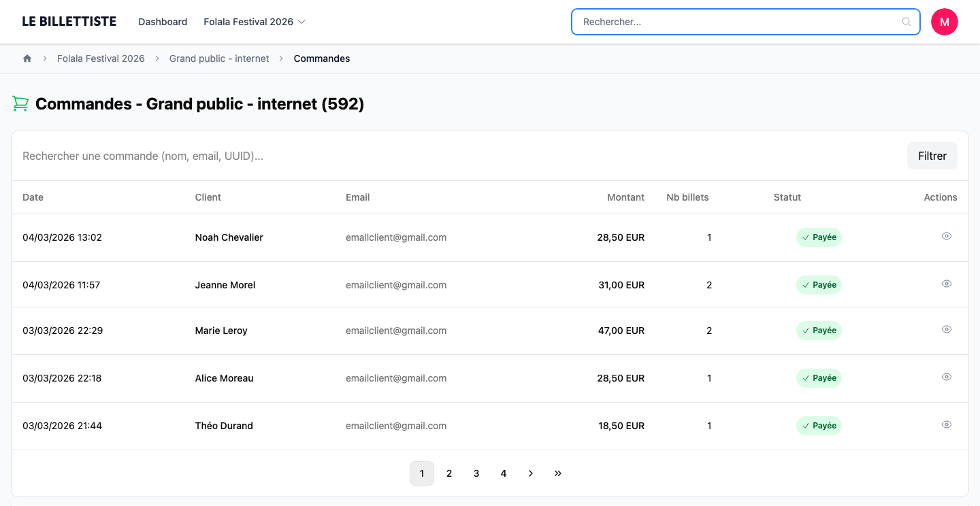Image resolution: width=980 pixels, height=506 pixels.
Task: Click the 18,50 EUR amount
Action: pos(621,426)
